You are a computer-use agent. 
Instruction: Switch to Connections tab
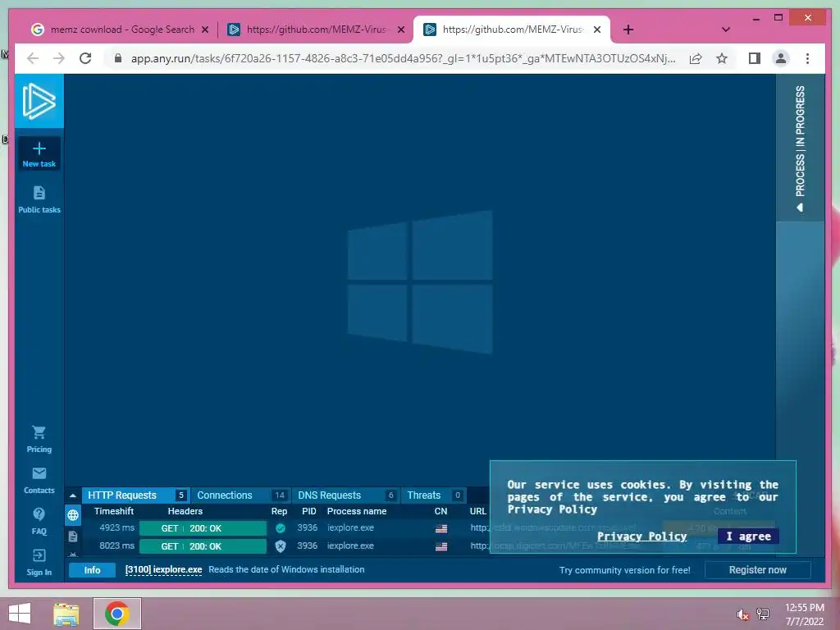tap(241, 495)
